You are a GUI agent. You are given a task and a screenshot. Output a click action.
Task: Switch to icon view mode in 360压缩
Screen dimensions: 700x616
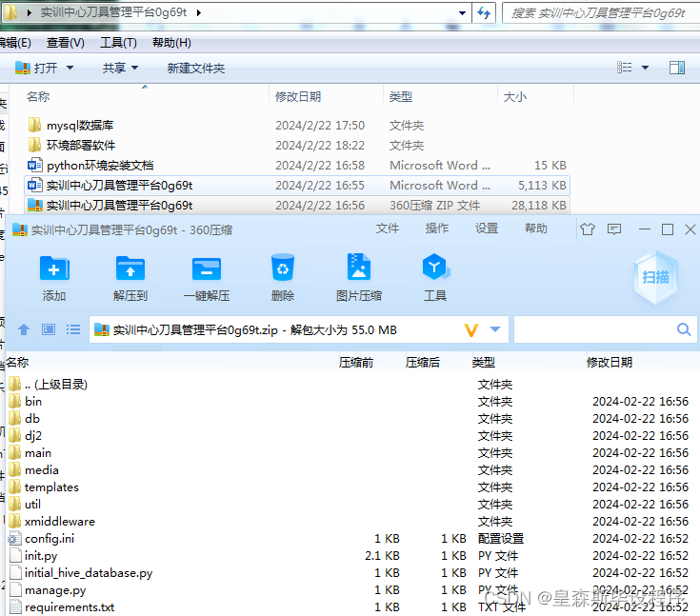(49, 329)
